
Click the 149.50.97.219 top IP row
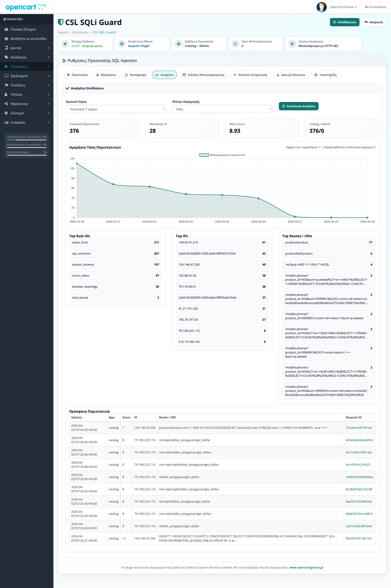click(x=222, y=242)
